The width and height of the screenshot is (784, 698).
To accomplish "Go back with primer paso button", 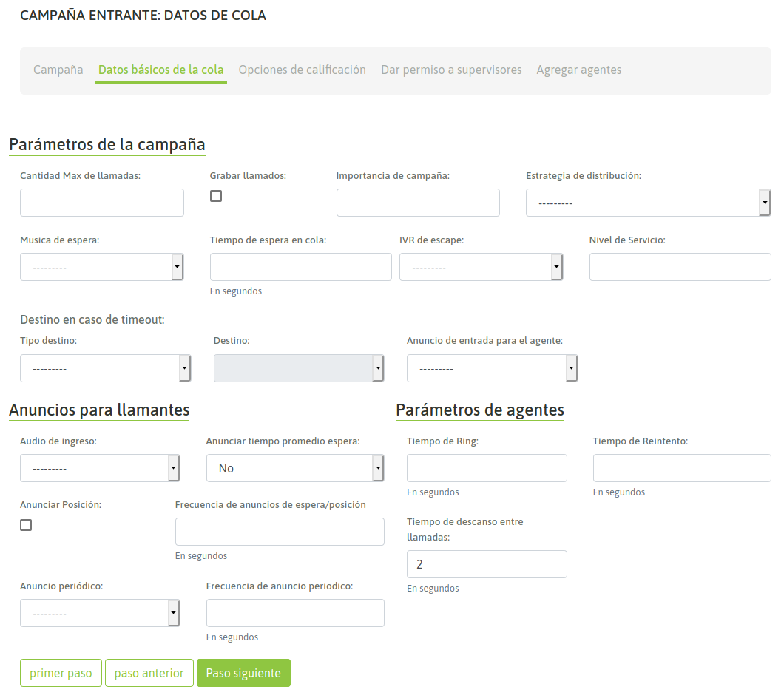I will click(x=61, y=673).
